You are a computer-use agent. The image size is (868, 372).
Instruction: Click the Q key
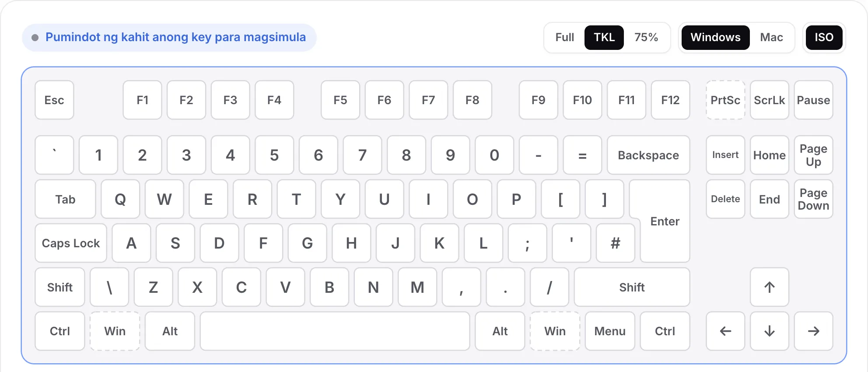120,199
